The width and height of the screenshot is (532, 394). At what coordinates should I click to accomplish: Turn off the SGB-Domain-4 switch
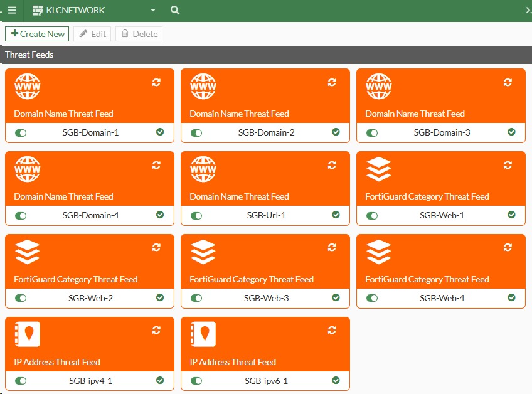[x=21, y=215]
